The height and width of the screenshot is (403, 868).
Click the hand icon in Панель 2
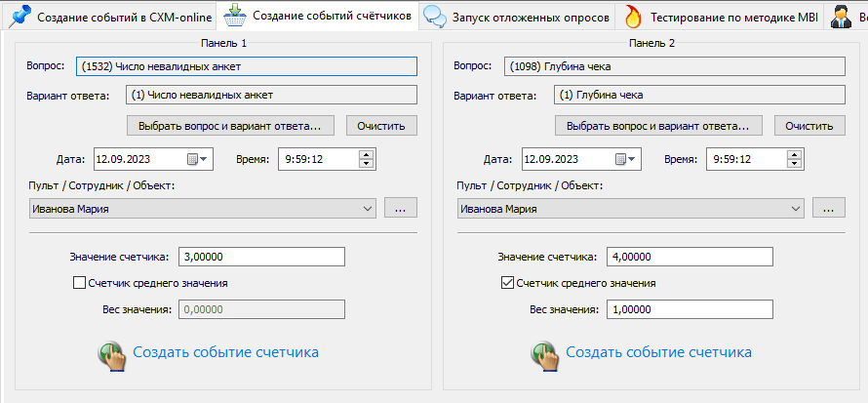(544, 353)
